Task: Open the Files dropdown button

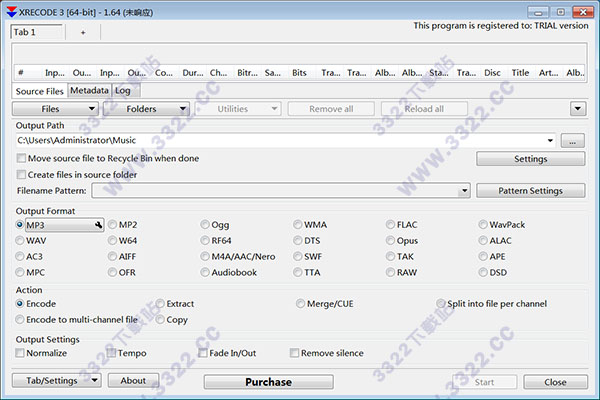Action: [x=55, y=109]
